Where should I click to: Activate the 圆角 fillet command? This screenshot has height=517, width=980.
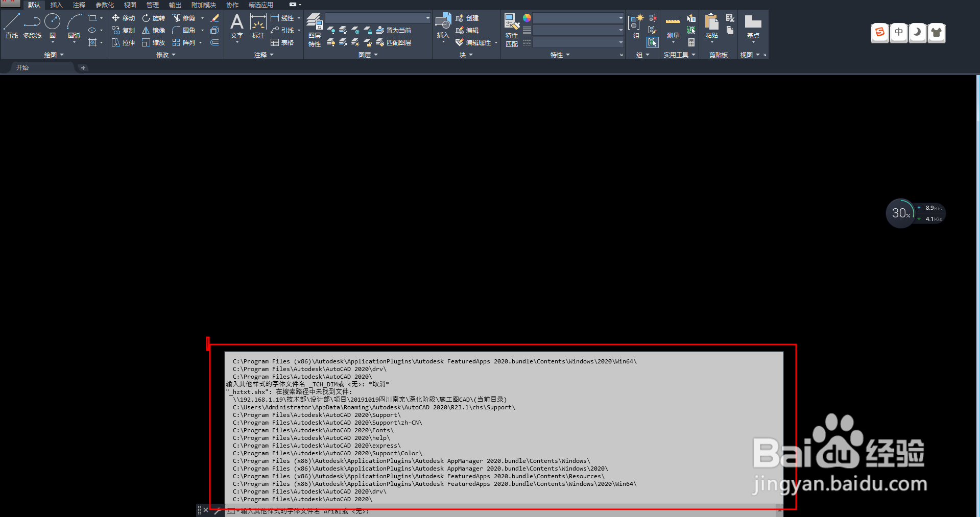click(184, 30)
